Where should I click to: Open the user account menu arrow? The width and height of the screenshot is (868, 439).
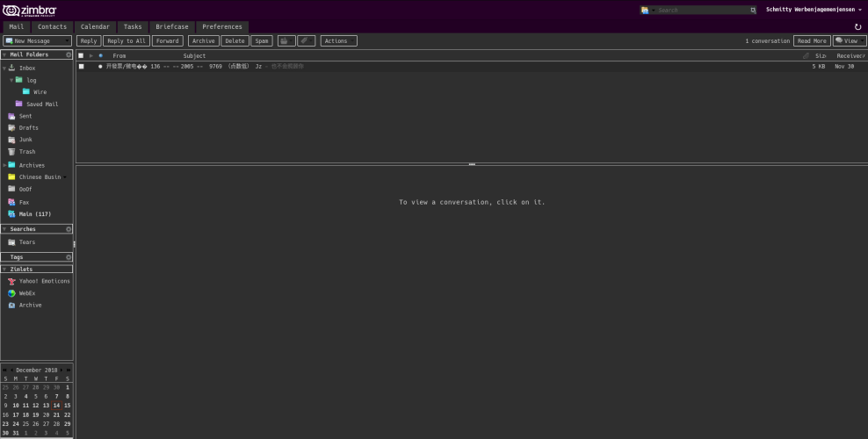click(860, 10)
